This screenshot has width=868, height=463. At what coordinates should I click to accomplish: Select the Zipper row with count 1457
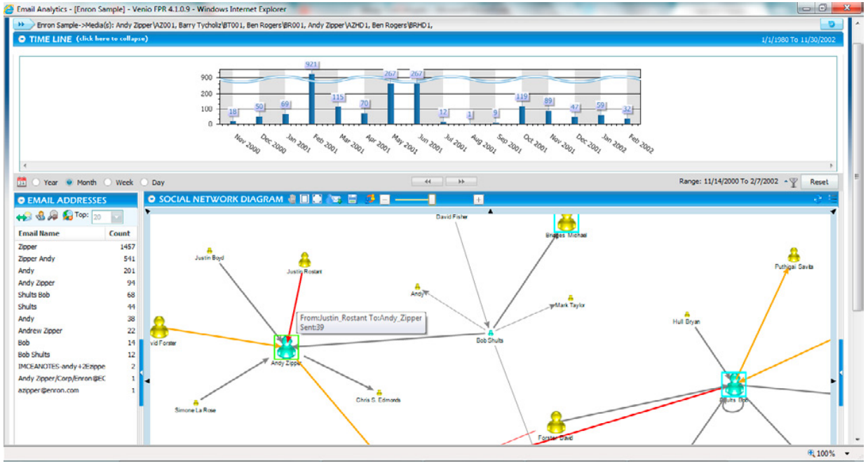pyautogui.click(x=76, y=247)
